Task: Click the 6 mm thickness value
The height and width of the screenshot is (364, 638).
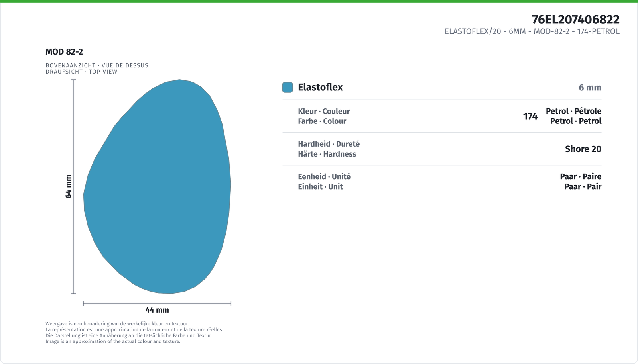Action: click(590, 88)
